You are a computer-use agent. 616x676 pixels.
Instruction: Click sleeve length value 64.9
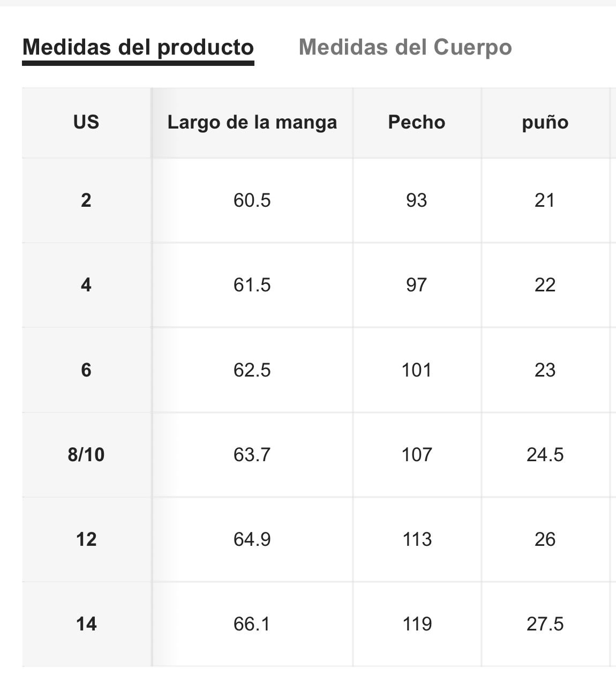point(252,539)
